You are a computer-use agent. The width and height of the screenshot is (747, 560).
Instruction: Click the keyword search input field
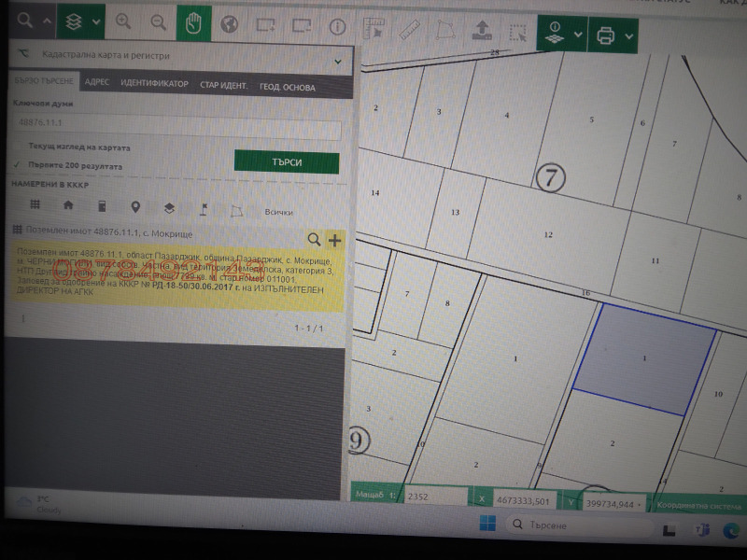pyautogui.click(x=177, y=127)
